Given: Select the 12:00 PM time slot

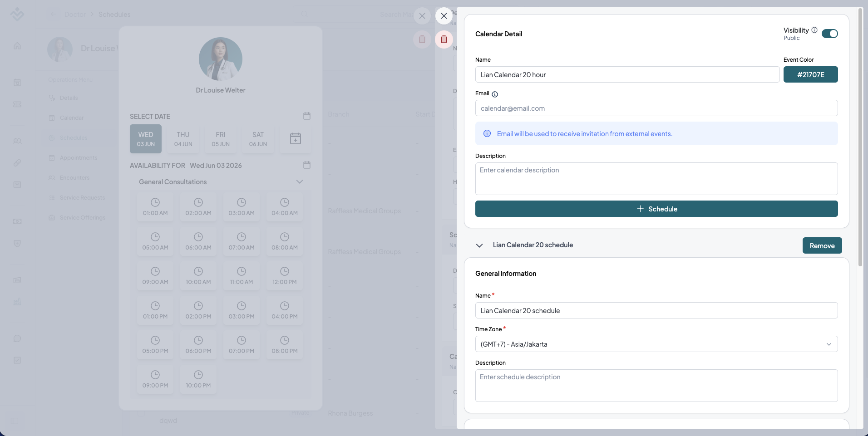Looking at the screenshot, I should pos(285,276).
